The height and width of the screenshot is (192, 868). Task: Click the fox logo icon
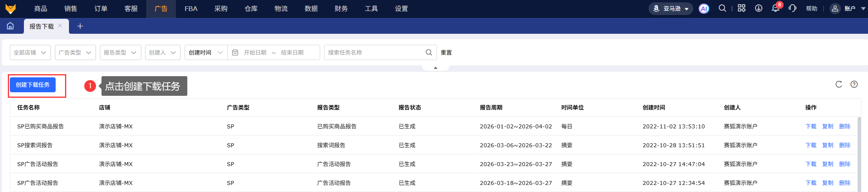click(x=11, y=9)
